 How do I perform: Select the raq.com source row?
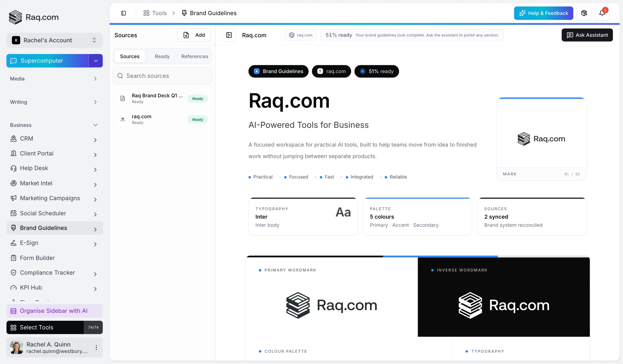[x=162, y=119]
